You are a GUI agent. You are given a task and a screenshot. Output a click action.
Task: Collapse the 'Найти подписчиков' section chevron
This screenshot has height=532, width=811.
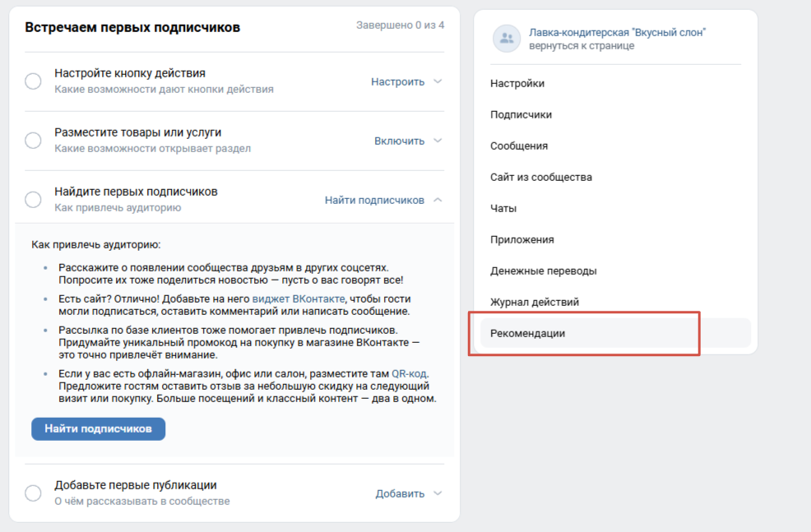(438, 200)
